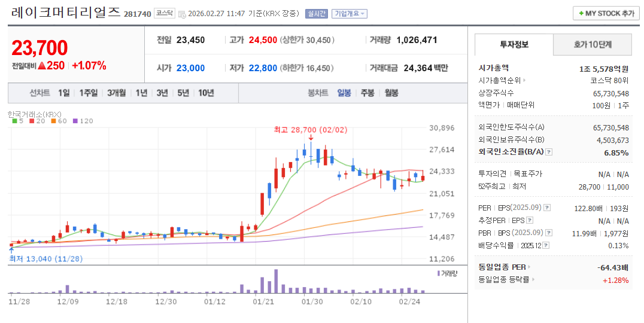This screenshot has width=644, height=323.
Task: Open 배당수익률 help icon
Action: [x=545, y=245]
